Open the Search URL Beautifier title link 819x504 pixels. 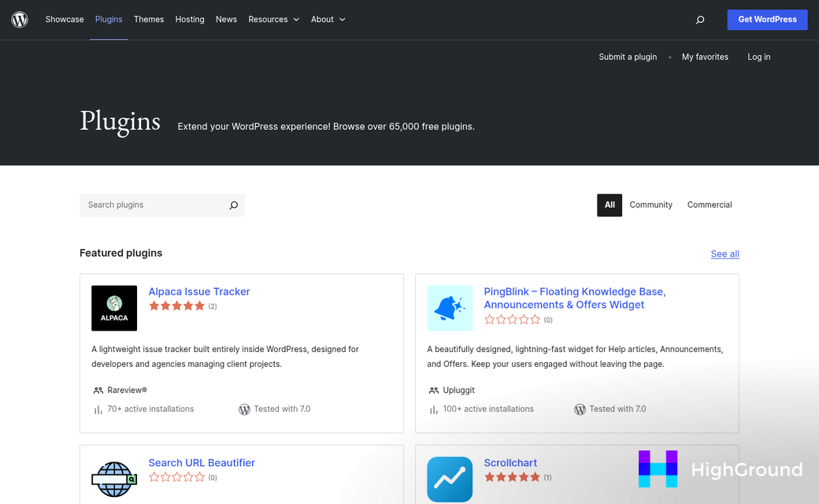click(x=202, y=463)
